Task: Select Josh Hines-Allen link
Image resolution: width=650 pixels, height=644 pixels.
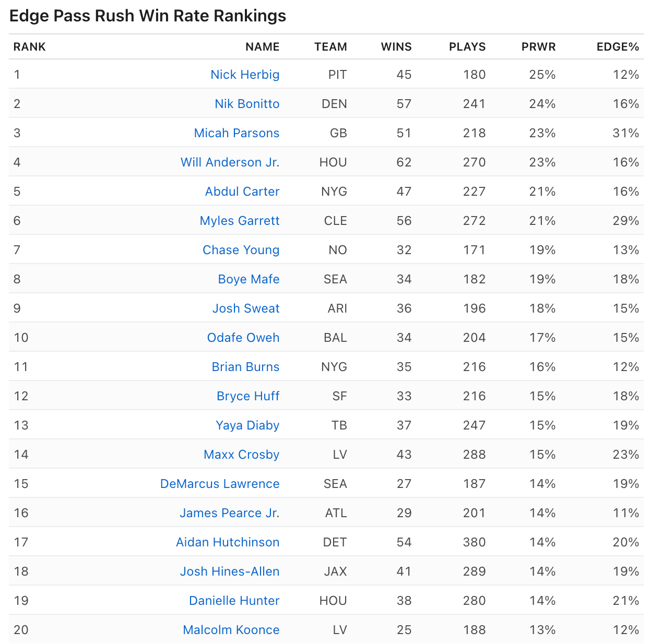Action: tap(230, 571)
